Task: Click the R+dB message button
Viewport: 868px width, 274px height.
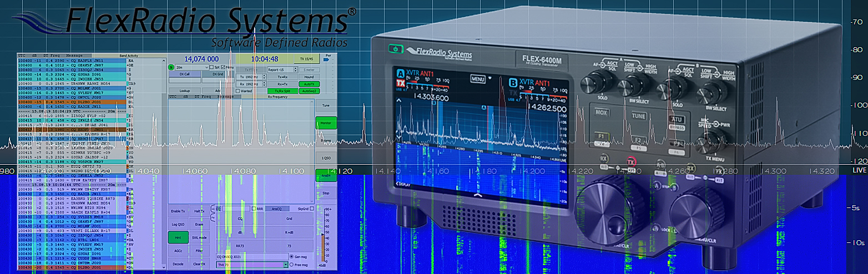Action: pyautogui.click(x=289, y=232)
